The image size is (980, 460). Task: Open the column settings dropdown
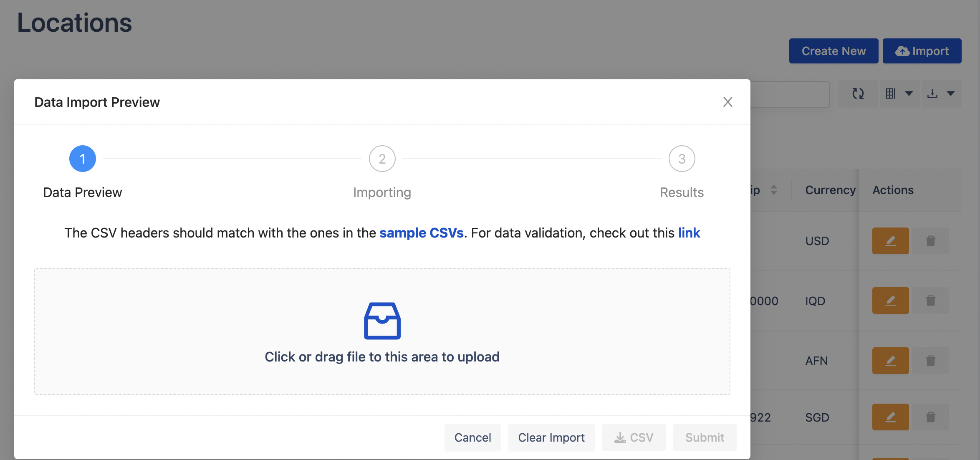899,94
